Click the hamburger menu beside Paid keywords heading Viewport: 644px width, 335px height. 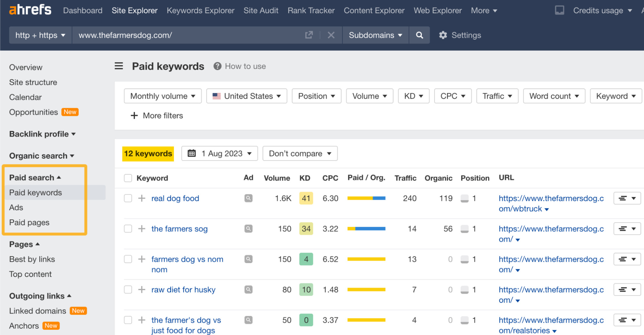tap(119, 66)
